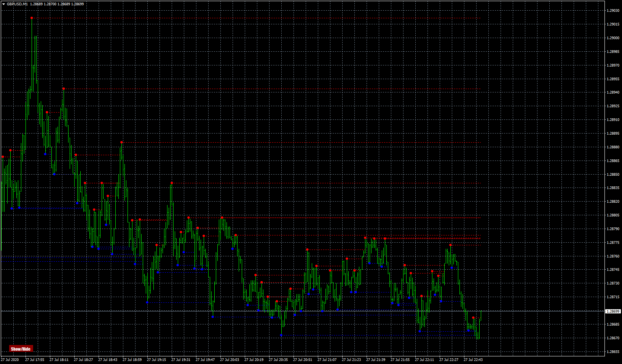The width and height of the screenshot is (622, 364).
Task: Click time axis label 27 Jul 22:11
Action: (x=424, y=360)
